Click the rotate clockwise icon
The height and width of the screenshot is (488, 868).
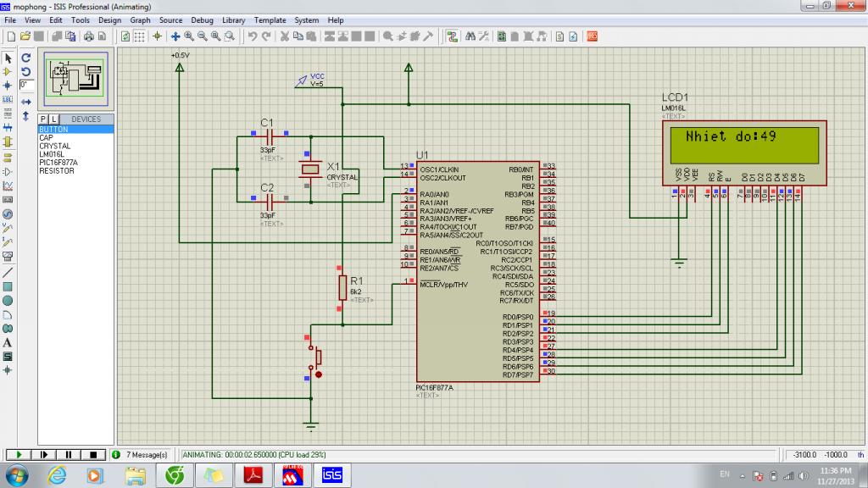coord(25,58)
